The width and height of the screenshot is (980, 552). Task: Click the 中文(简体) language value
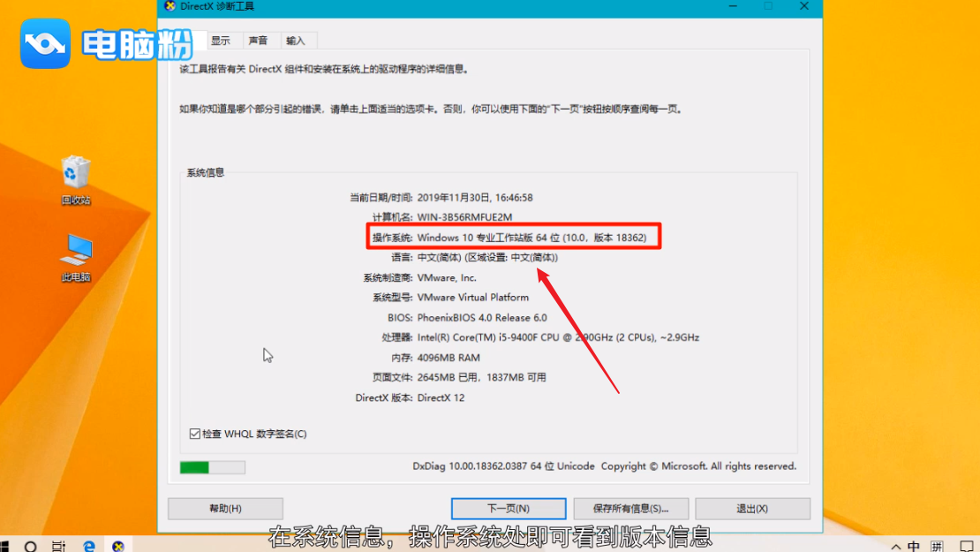point(487,258)
